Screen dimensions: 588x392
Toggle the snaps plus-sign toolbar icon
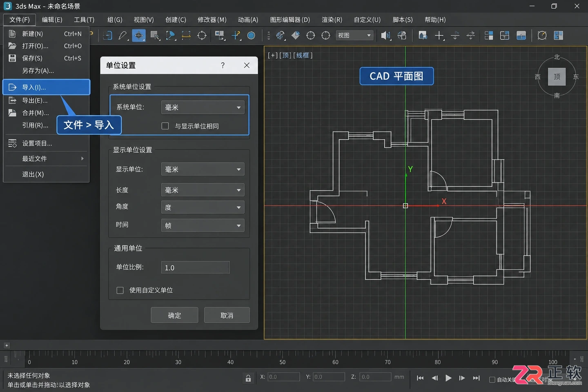pyautogui.click(x=236, y=36)
